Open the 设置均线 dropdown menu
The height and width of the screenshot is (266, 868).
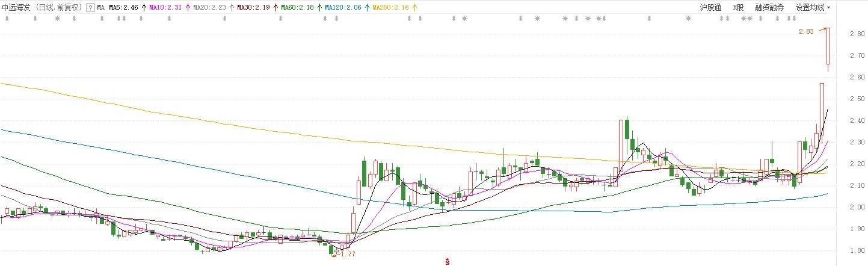click(813, 8)
